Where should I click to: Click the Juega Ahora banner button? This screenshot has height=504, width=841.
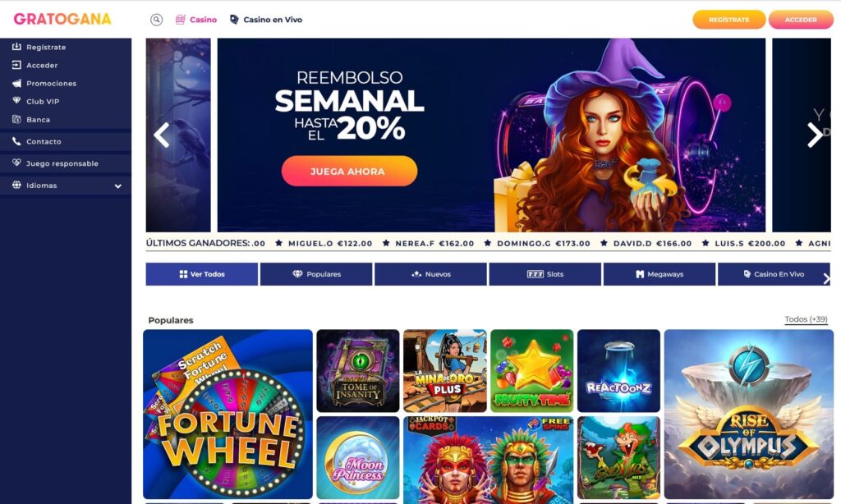point(349,171)
